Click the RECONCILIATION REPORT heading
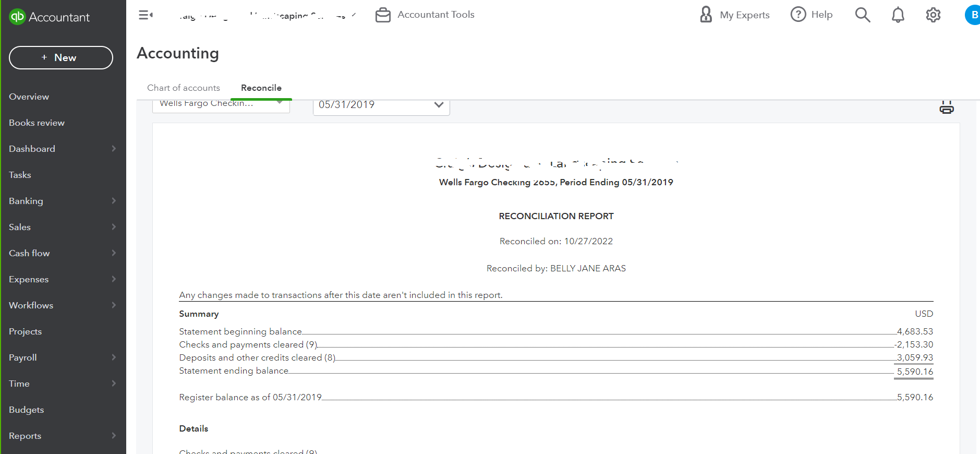 point(556,216)
